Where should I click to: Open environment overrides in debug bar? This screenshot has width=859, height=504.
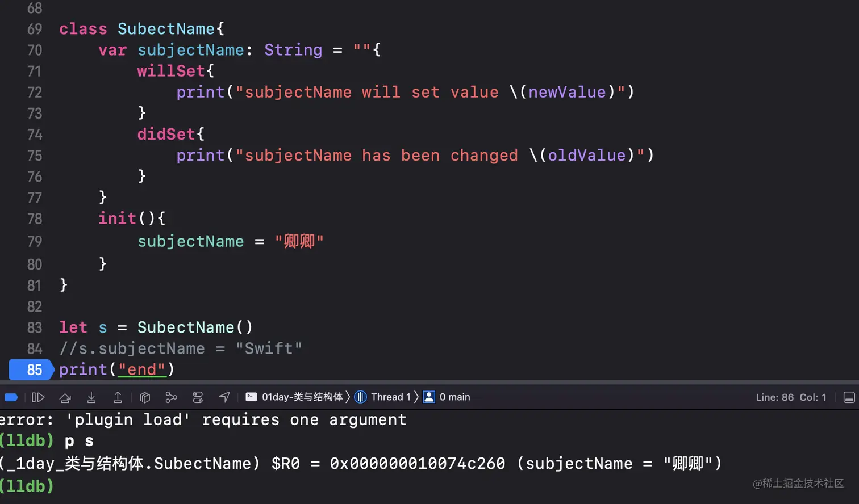point(198,397)
